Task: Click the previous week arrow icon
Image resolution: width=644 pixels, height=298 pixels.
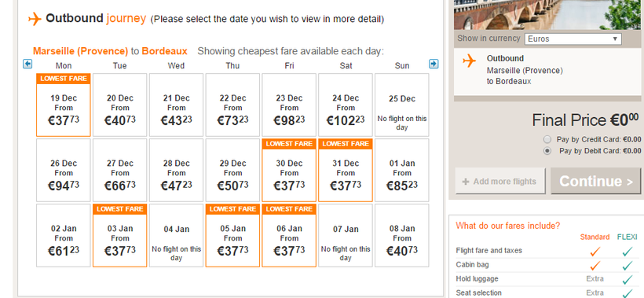Action: pyautogui.click(x=27, y=64)
